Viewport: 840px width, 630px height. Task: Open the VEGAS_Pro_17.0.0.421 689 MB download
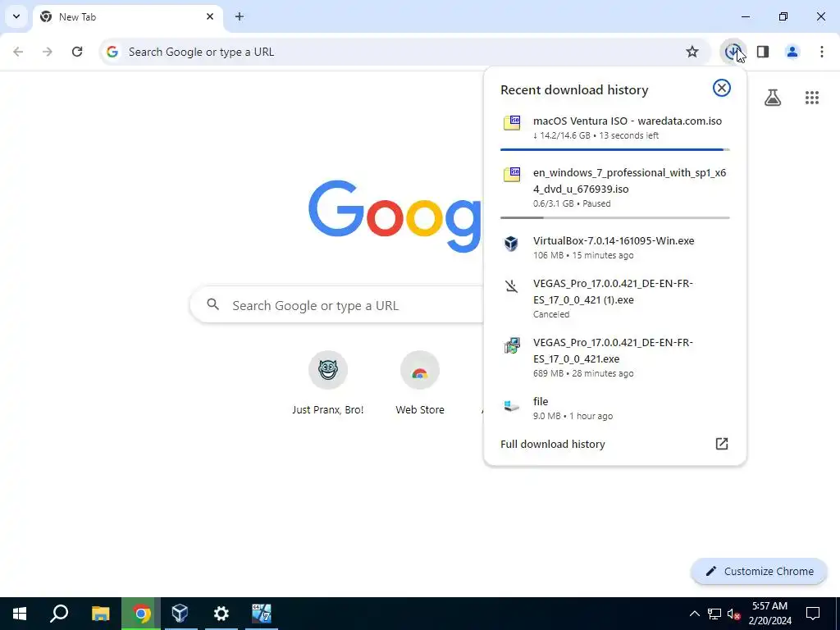(615, 358)
